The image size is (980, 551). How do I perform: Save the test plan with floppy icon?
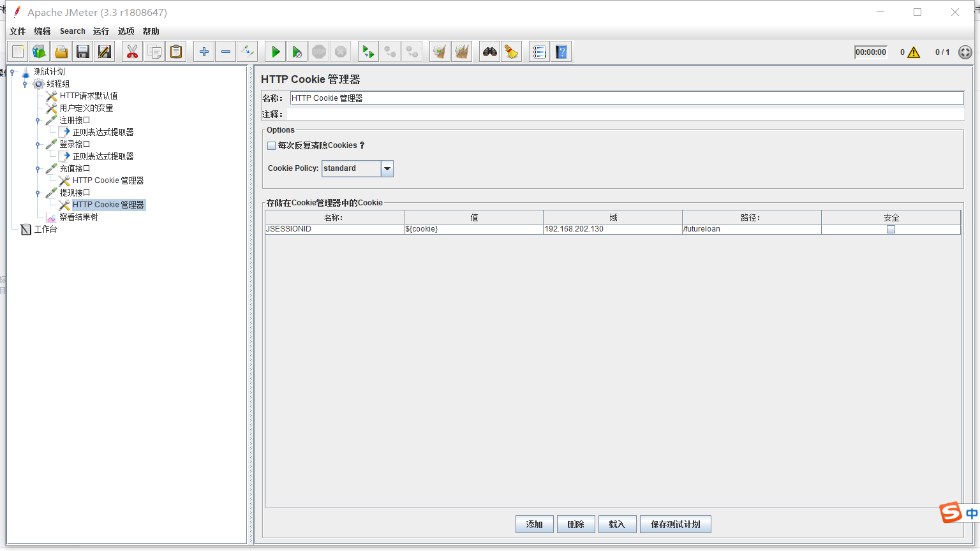[x=83, y=52]
